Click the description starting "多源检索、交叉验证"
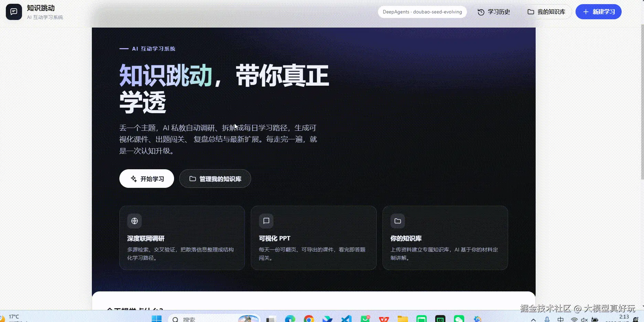Screen dimensions: 644x322 181,254
